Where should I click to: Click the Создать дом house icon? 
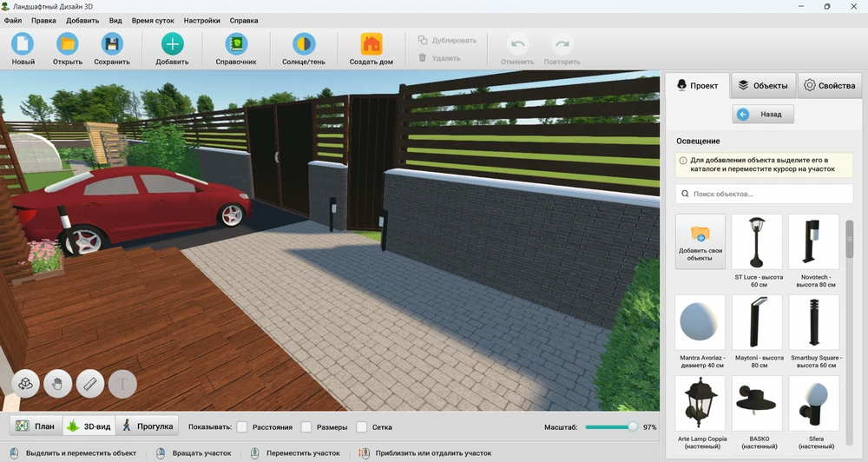coord(372,44)
